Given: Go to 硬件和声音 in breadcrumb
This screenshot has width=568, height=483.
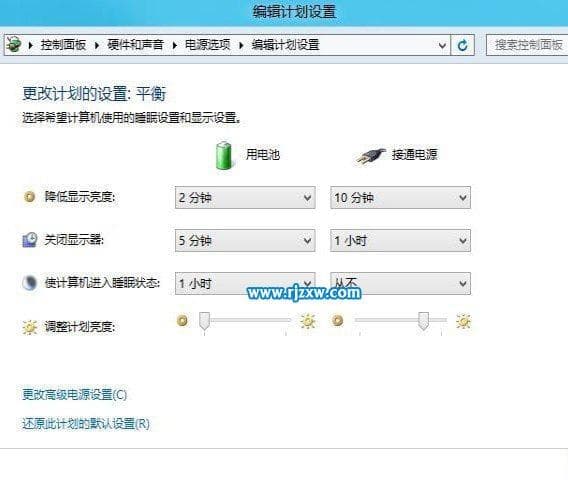Looking at the screenshot, I should pyautogui.click(x=135, y=45).
